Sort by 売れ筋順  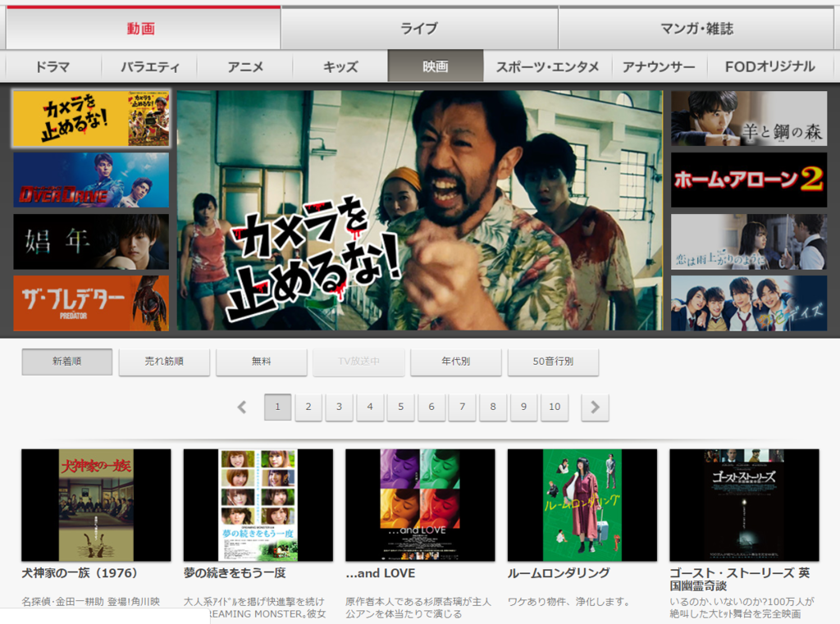tap(164, 362)
